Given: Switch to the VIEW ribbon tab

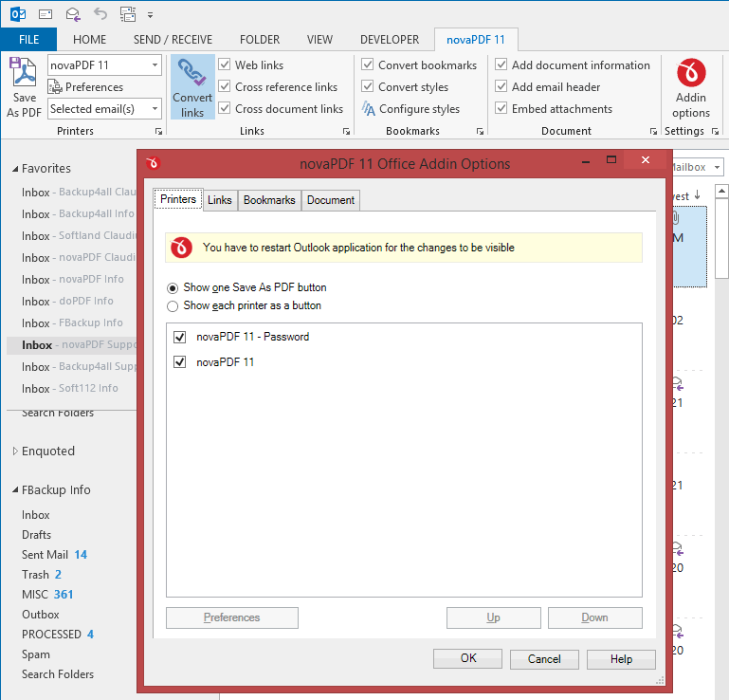Looking at the screenshot, I should [x=319, y=40].
